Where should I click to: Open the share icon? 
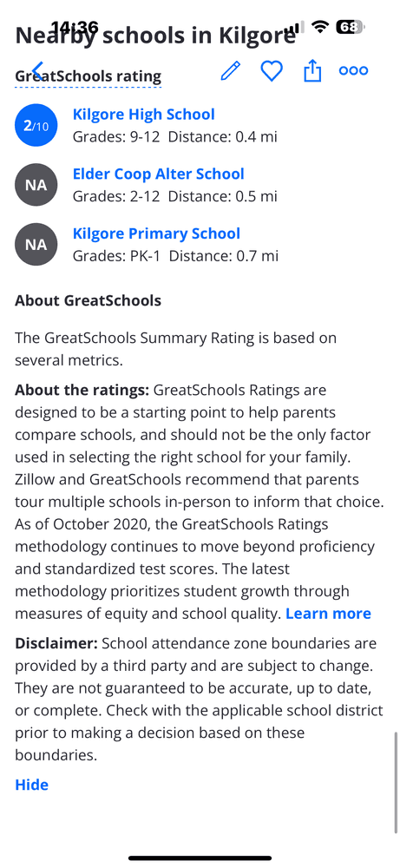pyautogui.click(x=312, y=71)
